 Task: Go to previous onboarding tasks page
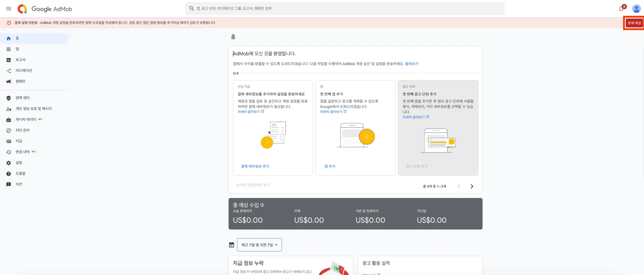(459, 187)
